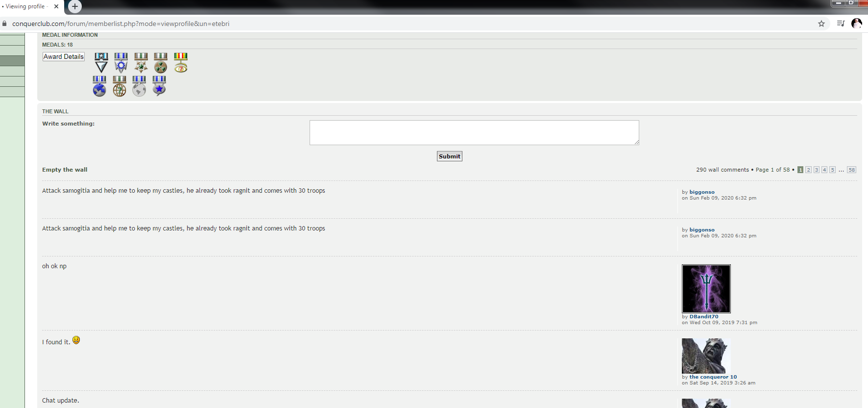Screen dimensions: 868x408
Task: Bookmark this page with the star icon
Action: [x=821, y=24]
